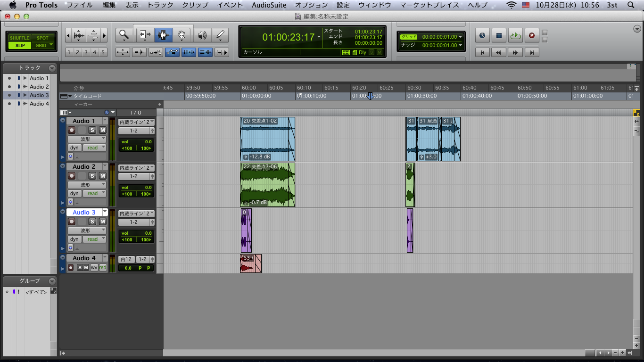Solo the Audio 2 track
Viewport: 644px width, 362px height.
tap(92, 176)
